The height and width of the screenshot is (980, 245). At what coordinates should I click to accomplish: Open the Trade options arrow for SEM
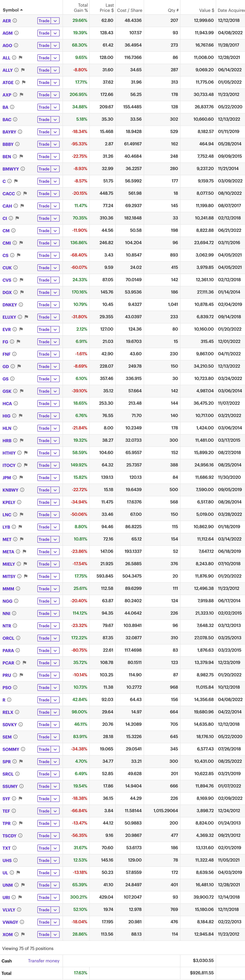click(55, 737)
